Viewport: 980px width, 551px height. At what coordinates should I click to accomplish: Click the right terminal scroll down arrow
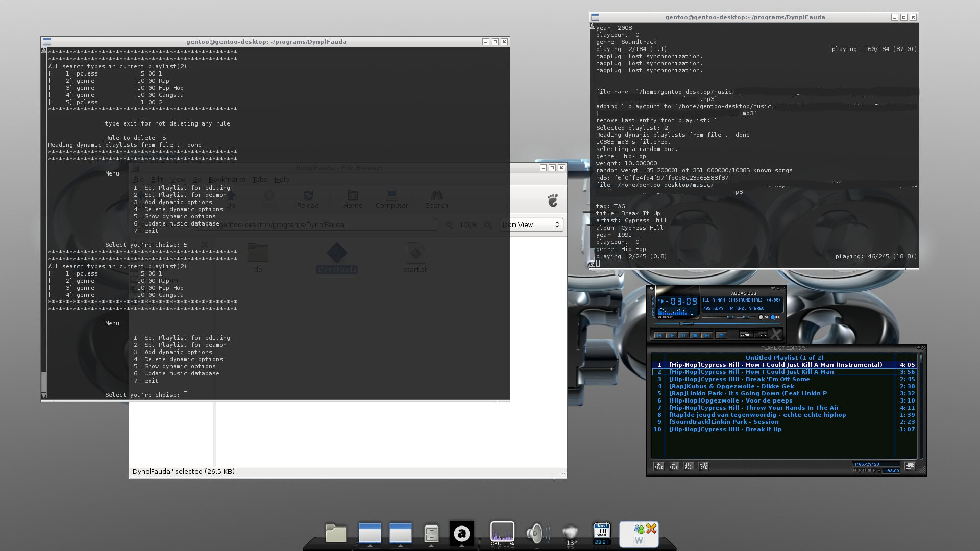click(592, 264)
